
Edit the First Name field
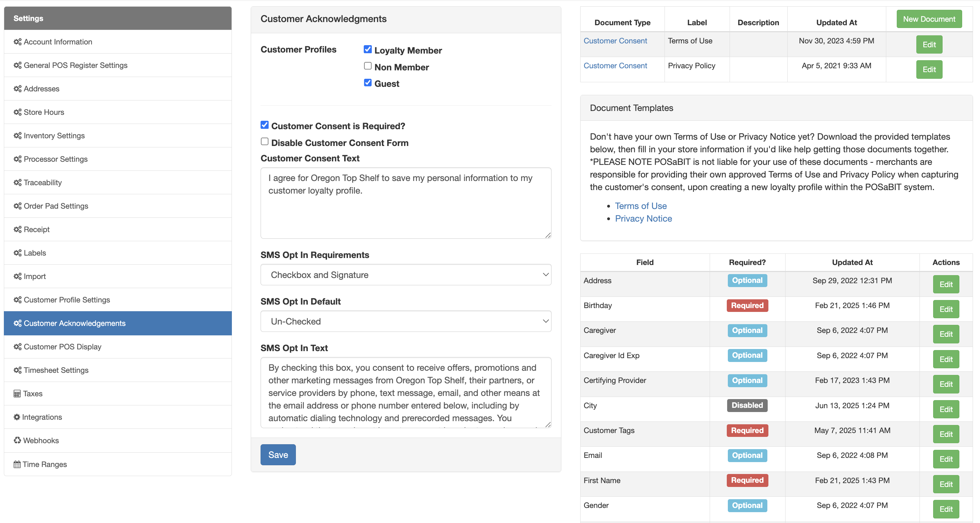945,484
